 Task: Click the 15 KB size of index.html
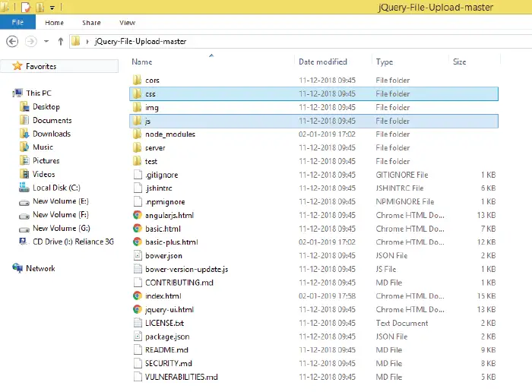[486, 296]
